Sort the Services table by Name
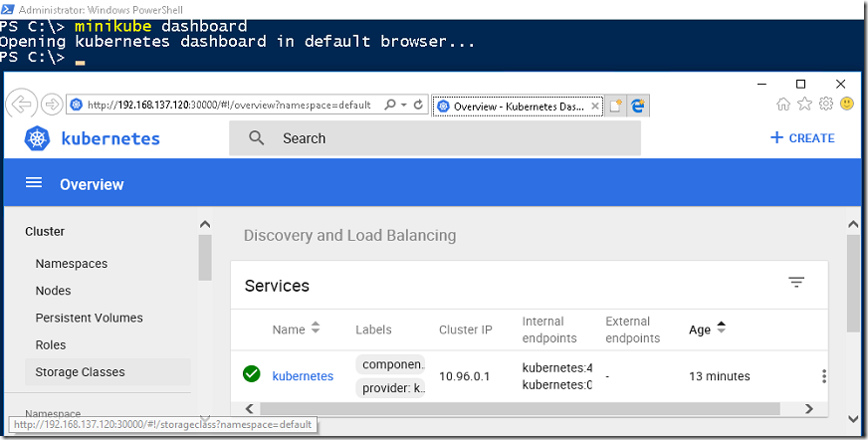Viewport: 868px width, 440px height. coord(296,329)
